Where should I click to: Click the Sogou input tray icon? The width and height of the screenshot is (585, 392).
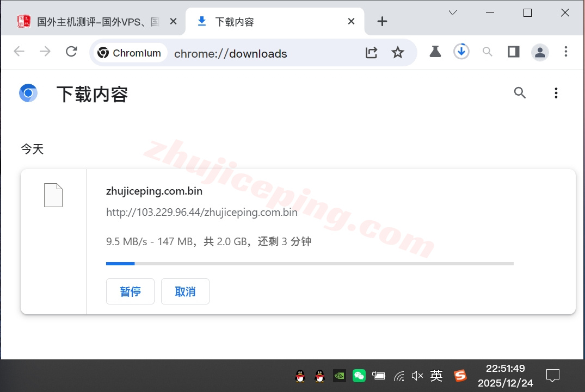460,375
